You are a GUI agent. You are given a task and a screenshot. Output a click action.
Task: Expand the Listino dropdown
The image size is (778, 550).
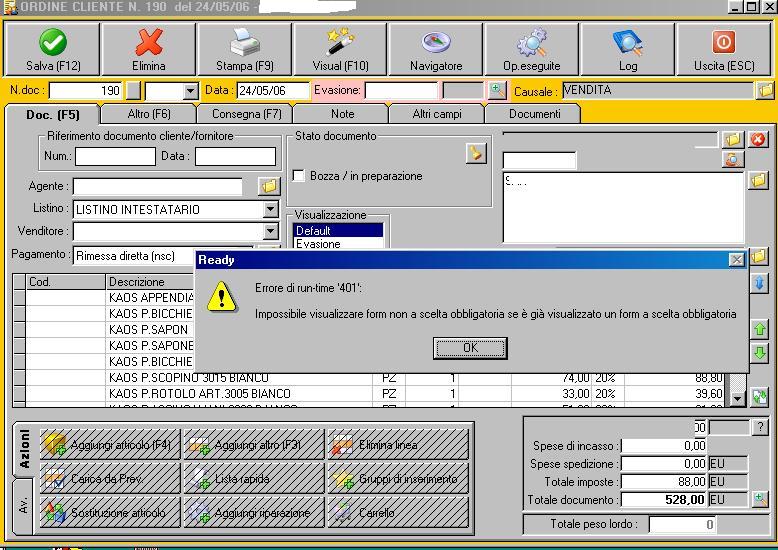[270, 209]
